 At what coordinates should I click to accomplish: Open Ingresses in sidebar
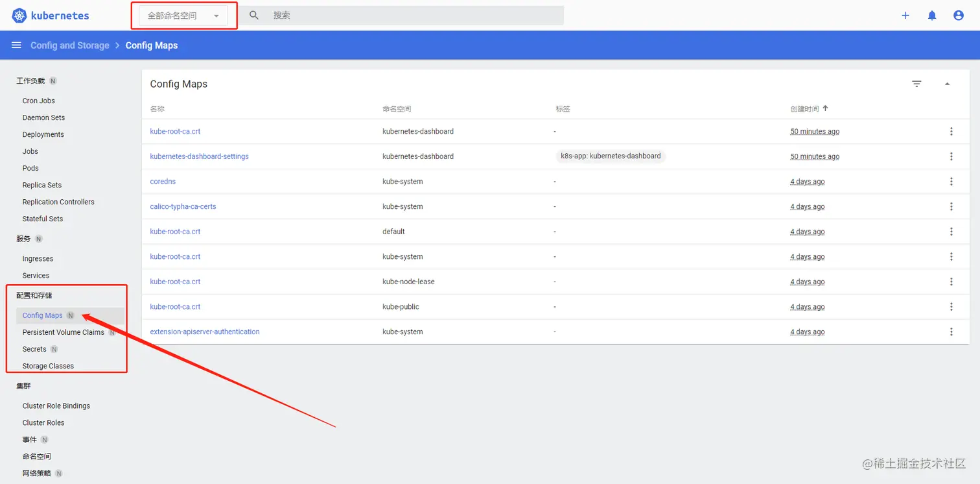coord(38,258)
